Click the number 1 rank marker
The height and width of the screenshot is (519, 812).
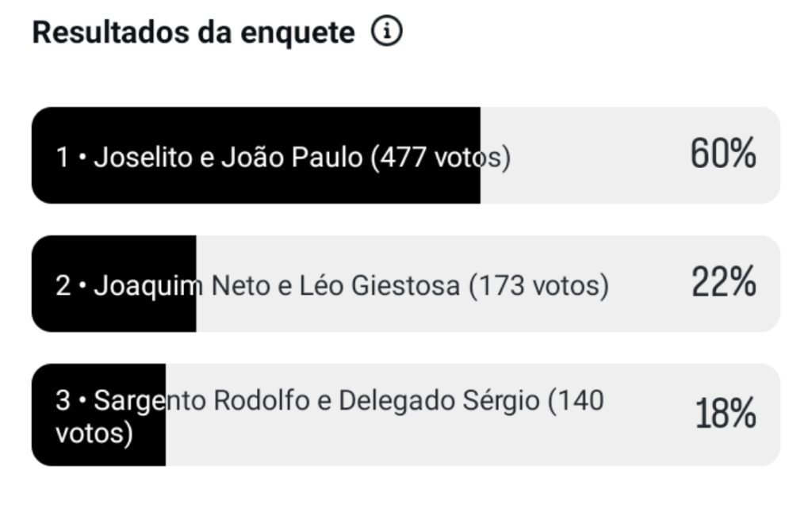click(62, 157)
